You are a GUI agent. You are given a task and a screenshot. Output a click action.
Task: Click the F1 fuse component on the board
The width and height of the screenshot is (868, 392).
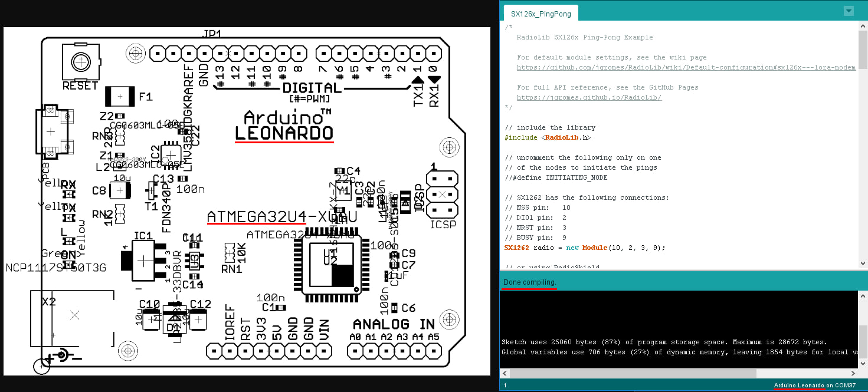pyautogui.click(x=120, y=96)
